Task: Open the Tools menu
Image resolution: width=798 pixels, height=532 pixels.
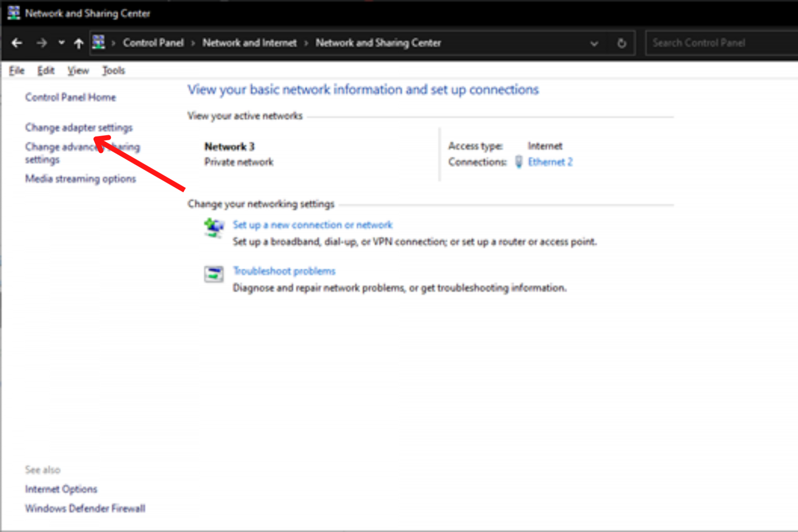Action: pos(113,70)
